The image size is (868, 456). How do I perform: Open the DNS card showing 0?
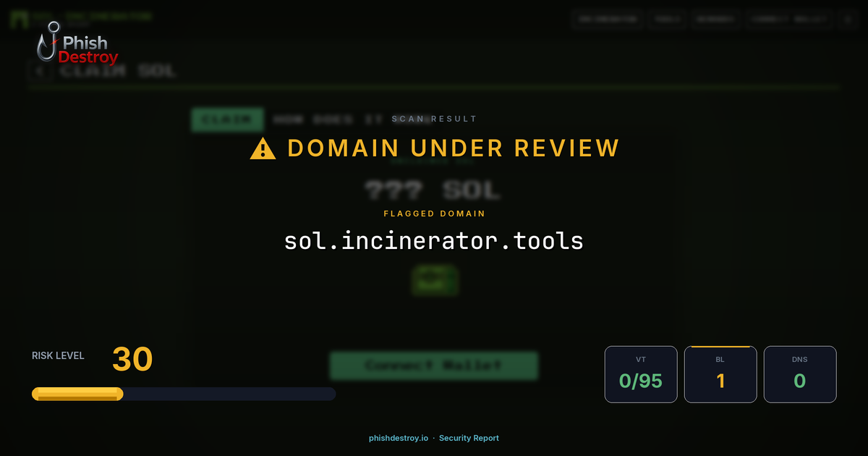coord(800,374)
